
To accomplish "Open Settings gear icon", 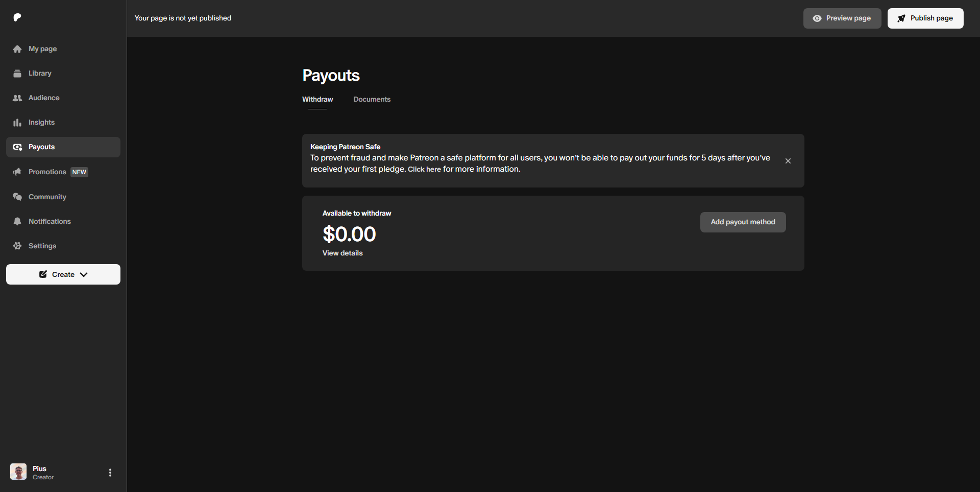I will (17, 246).
